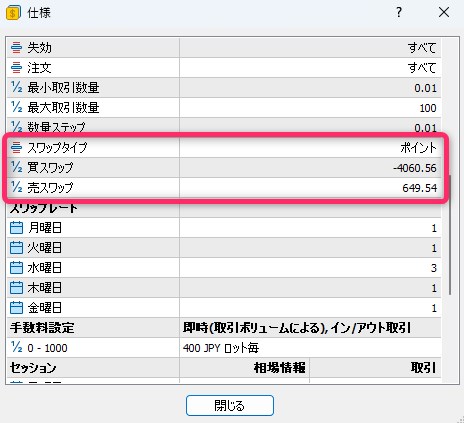The image size is (464, 423).
Task: Click the calendar icon beside 水曜日
Action: click(x=16, y=268)
